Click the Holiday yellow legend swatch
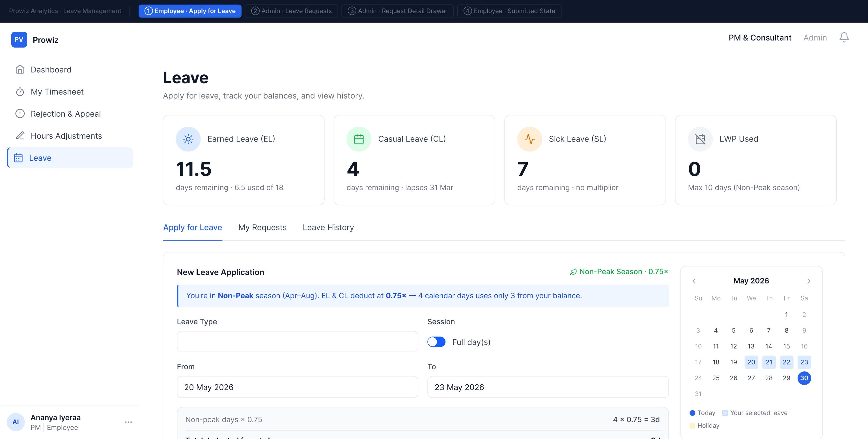 (x=692, y=426)
